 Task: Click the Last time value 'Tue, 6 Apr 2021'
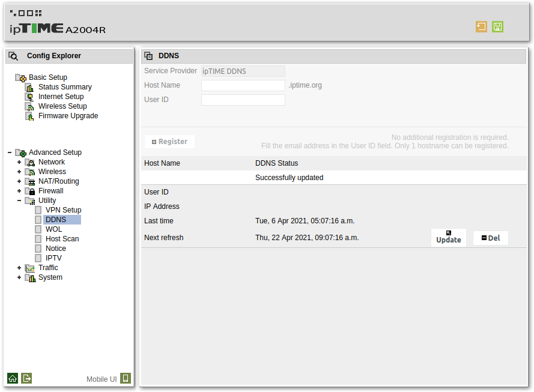[x=305, y=221]
